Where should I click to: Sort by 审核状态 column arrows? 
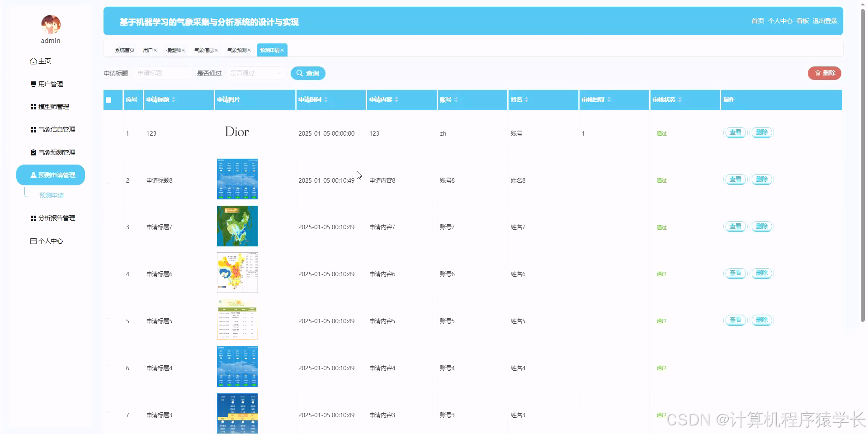pyautogui.click(x=680, y=99)
